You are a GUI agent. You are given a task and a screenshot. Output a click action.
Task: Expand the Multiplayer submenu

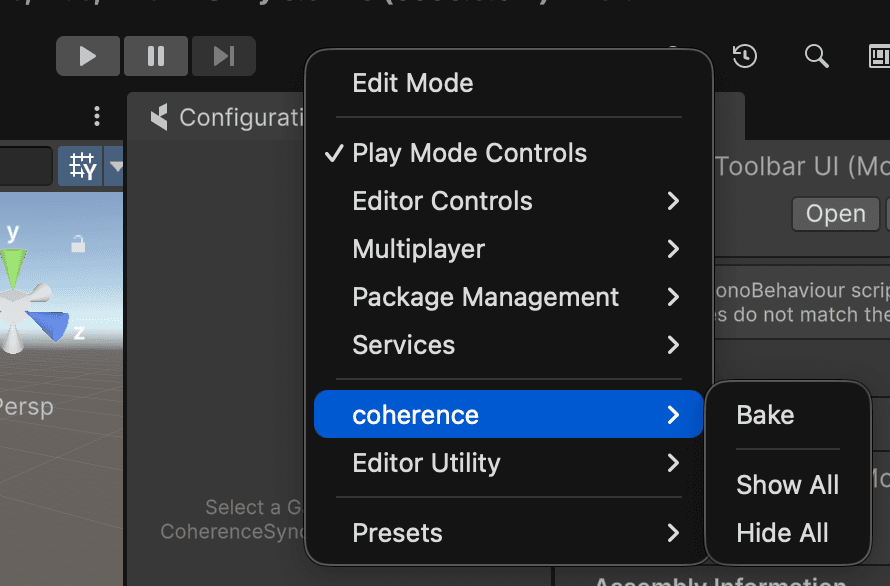508,249
